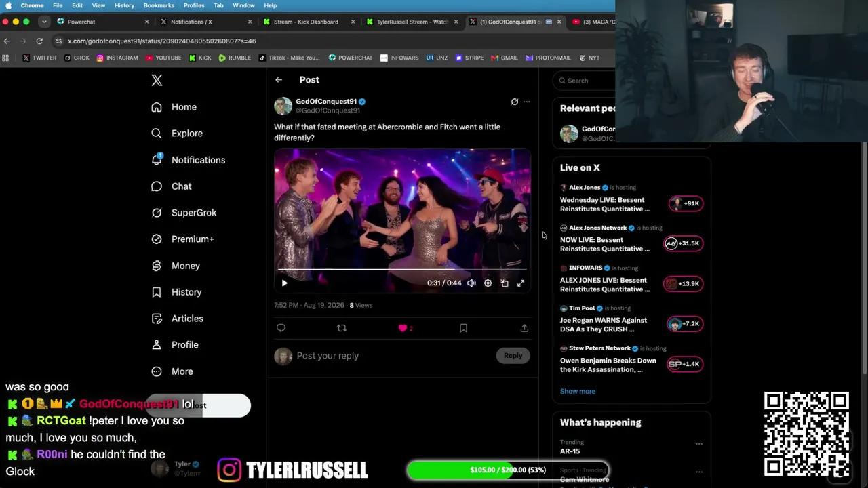Reload the page in Chrome
868x488 pixels.
pos(39,41)
